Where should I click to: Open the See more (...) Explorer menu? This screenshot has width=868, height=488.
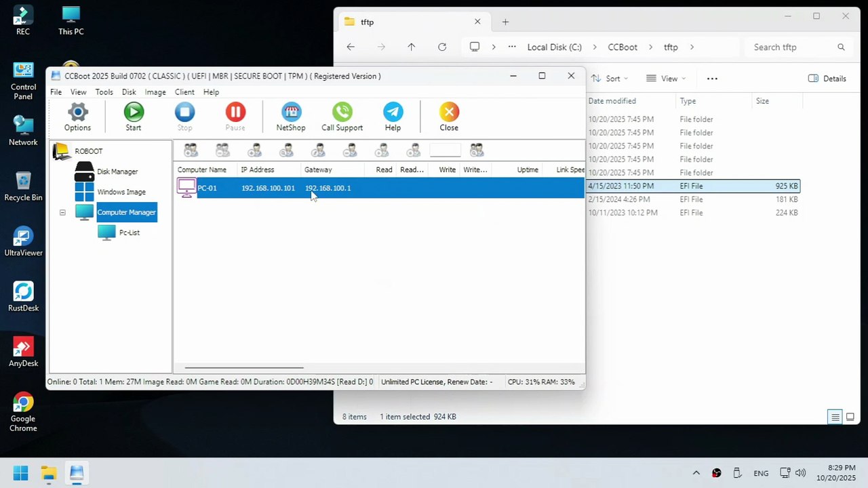712,79
